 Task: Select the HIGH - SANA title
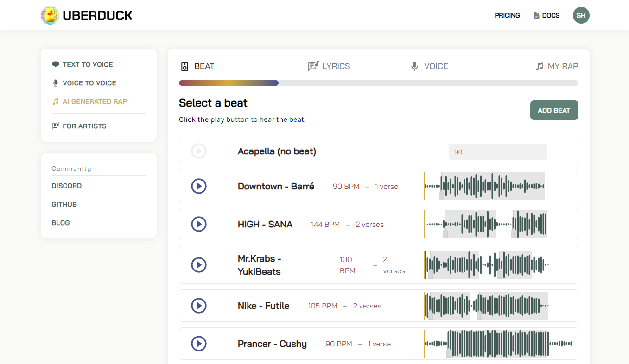[265, 224]
